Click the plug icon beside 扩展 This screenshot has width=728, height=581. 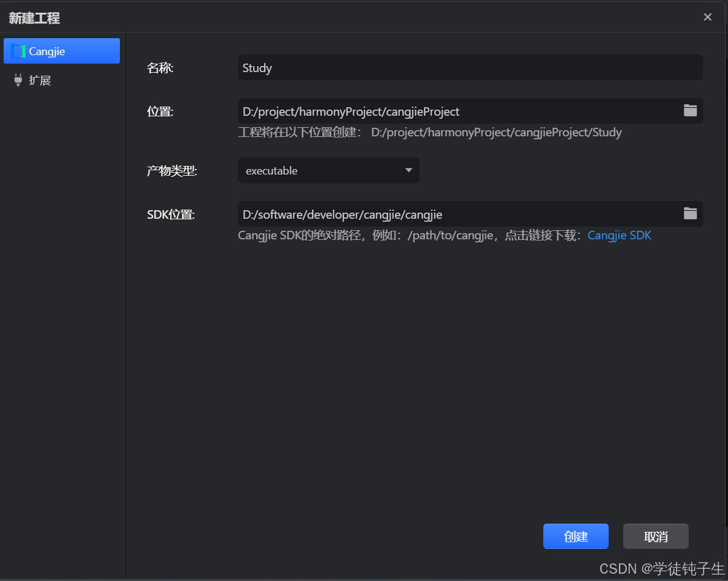coord(18,80)
